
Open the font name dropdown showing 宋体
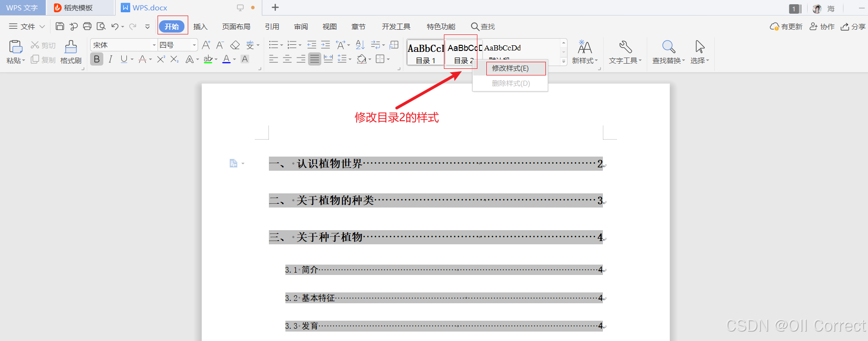(154, 45)
